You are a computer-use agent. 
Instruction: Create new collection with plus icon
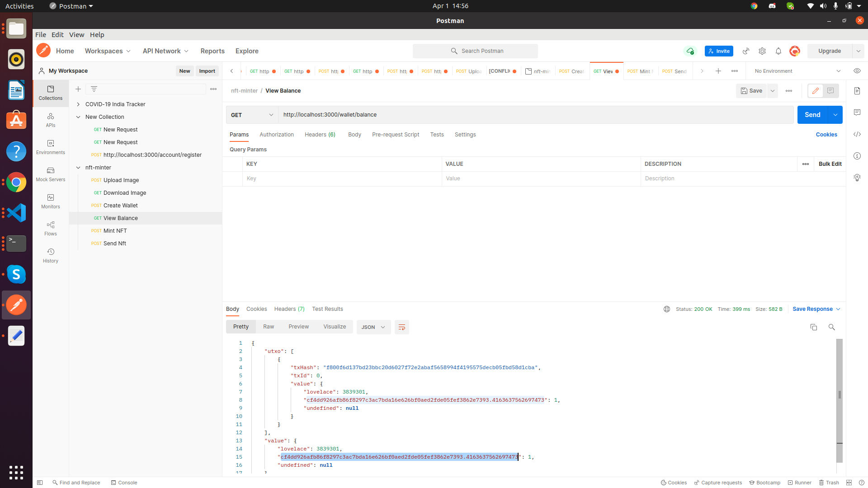(x=78, y=89)
